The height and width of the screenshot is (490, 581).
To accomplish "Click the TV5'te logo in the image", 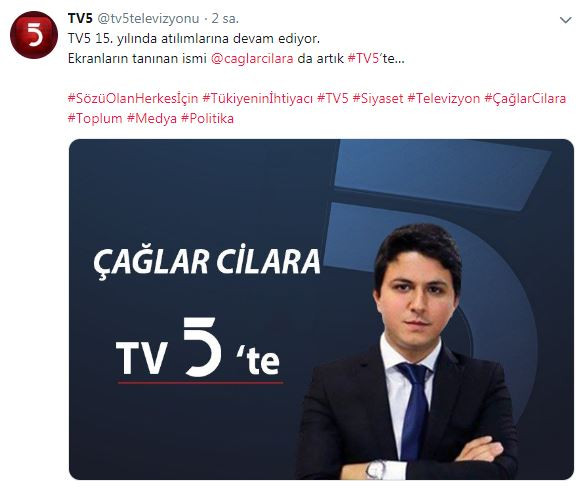I will [199, 350].
